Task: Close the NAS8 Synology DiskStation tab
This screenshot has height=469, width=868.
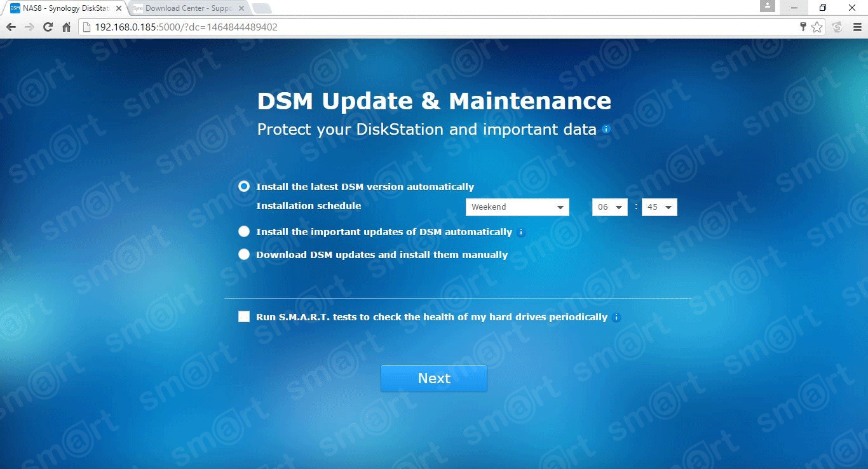Action: (x=119, y=8)
